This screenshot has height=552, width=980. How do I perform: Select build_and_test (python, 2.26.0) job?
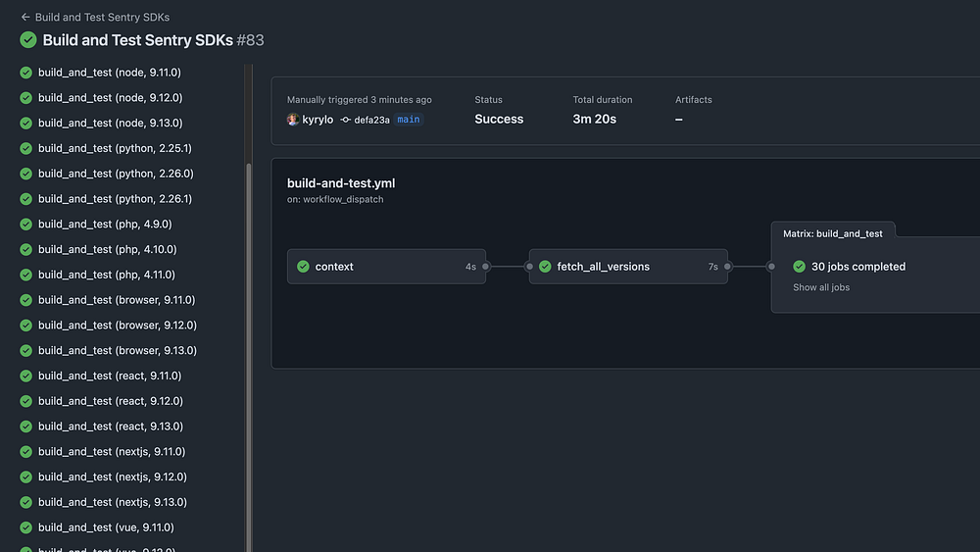pyautogui.click(x=115, y=174)
